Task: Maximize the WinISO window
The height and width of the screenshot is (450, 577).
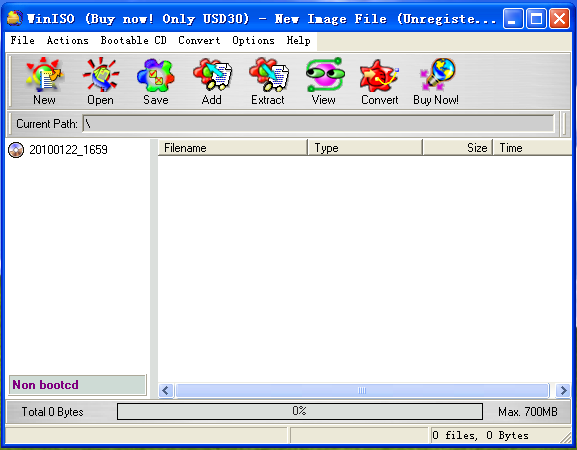Action: [536, 18]
